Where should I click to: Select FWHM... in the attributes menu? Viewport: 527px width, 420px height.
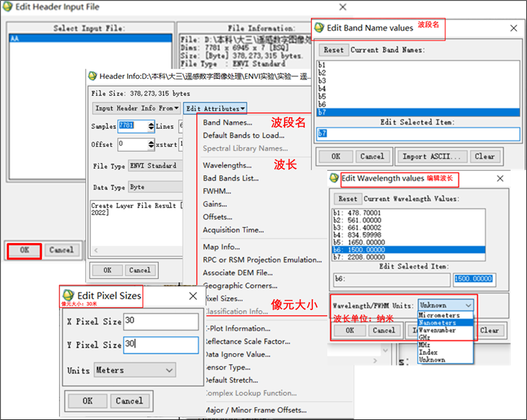[217, 191]
